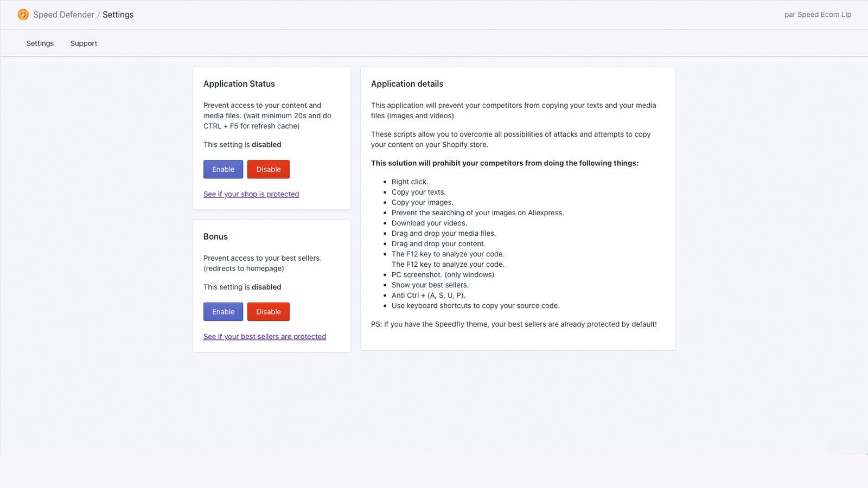Click the PS note about Speedfly theme
This screenshot has height=488, width=868.
pyautogui.click(x=514, y=324)
